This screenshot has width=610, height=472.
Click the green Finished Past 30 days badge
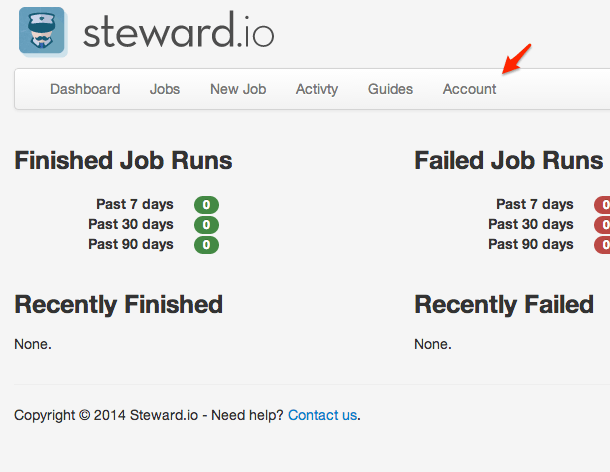tap(206, 225)
